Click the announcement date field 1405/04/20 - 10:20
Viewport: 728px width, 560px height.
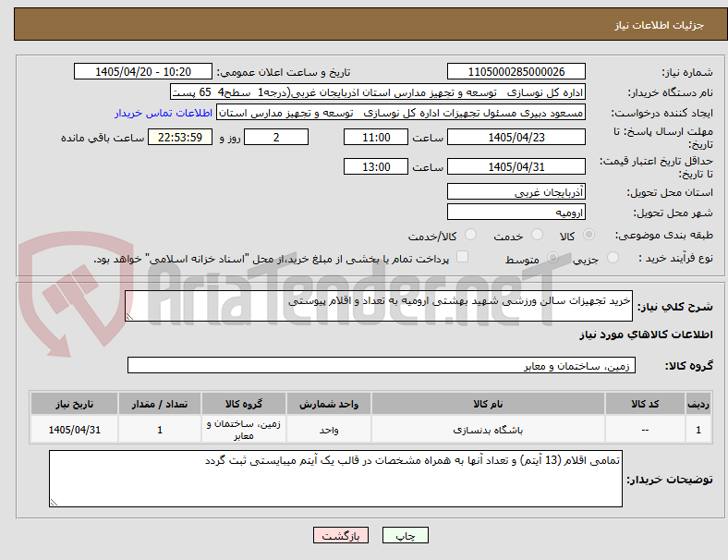pos(143,71)
